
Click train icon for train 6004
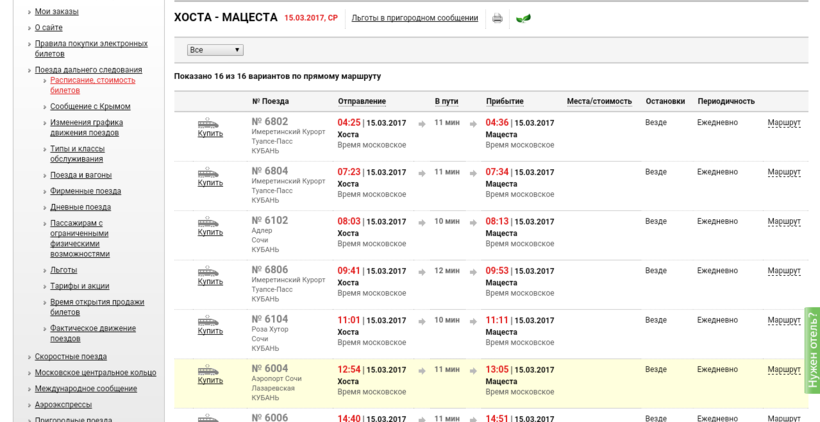click(x=209, y=369)
